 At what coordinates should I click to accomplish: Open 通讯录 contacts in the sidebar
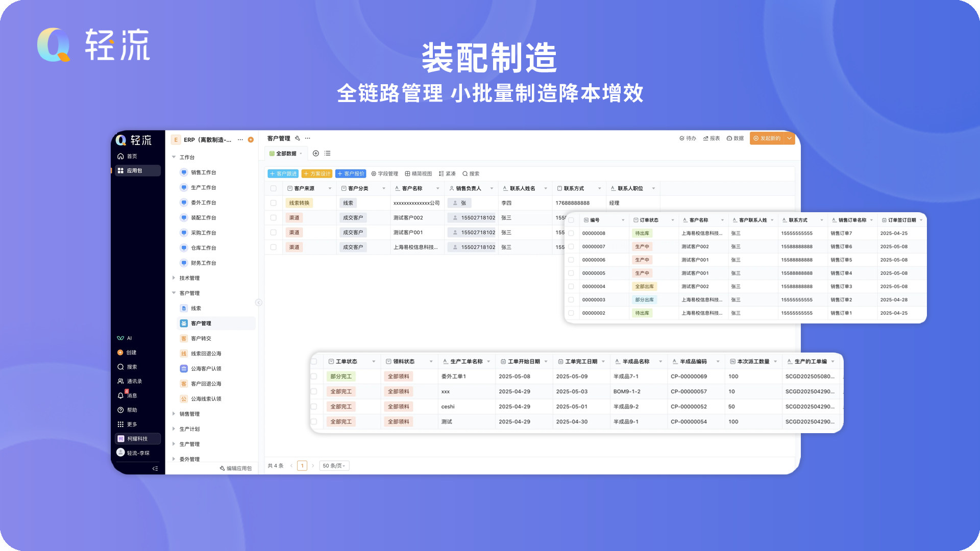point(130,381)
